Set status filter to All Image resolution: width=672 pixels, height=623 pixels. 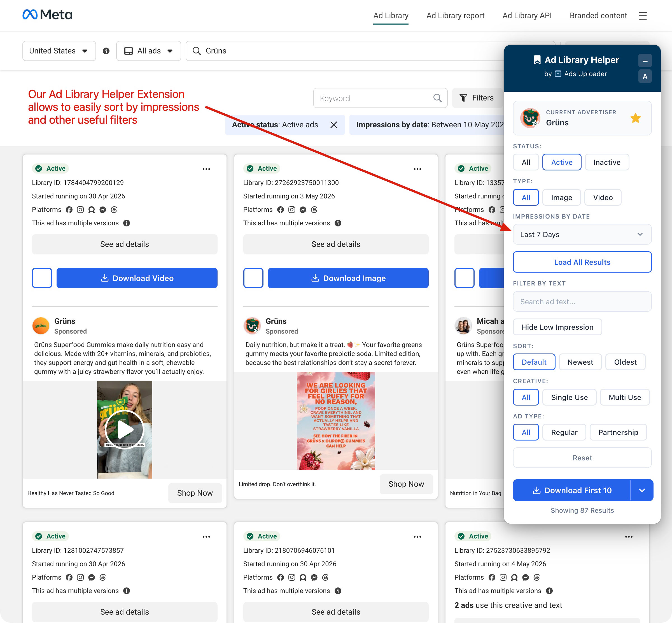(526, 162)
